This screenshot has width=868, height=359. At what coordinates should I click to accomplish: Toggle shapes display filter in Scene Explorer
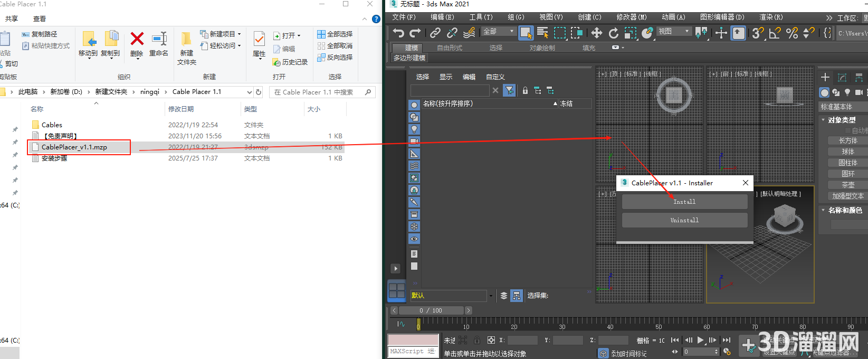[x=414, y=117]
